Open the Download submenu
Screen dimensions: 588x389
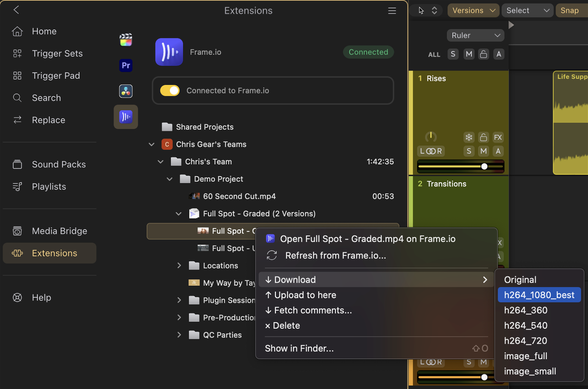(x=376, y=280)
